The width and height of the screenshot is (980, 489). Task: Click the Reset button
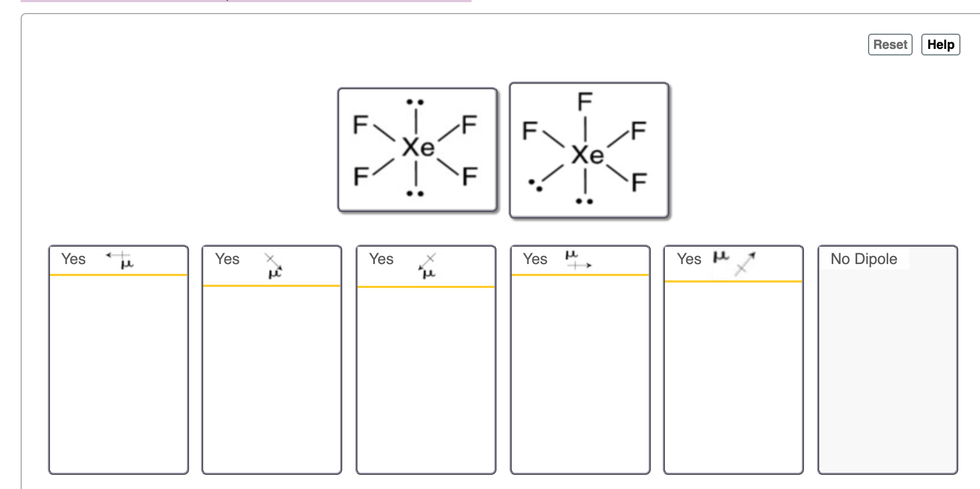point(890,45)
